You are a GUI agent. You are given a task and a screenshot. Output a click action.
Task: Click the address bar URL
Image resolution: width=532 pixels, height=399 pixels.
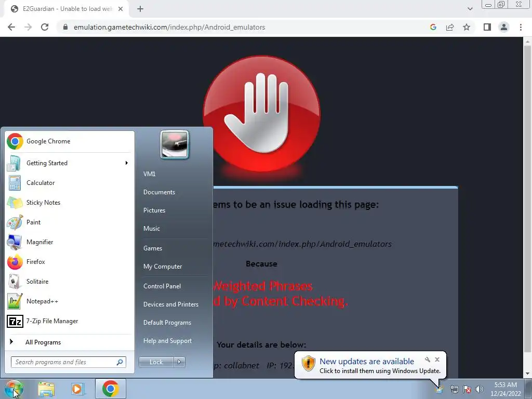(170, 27)
